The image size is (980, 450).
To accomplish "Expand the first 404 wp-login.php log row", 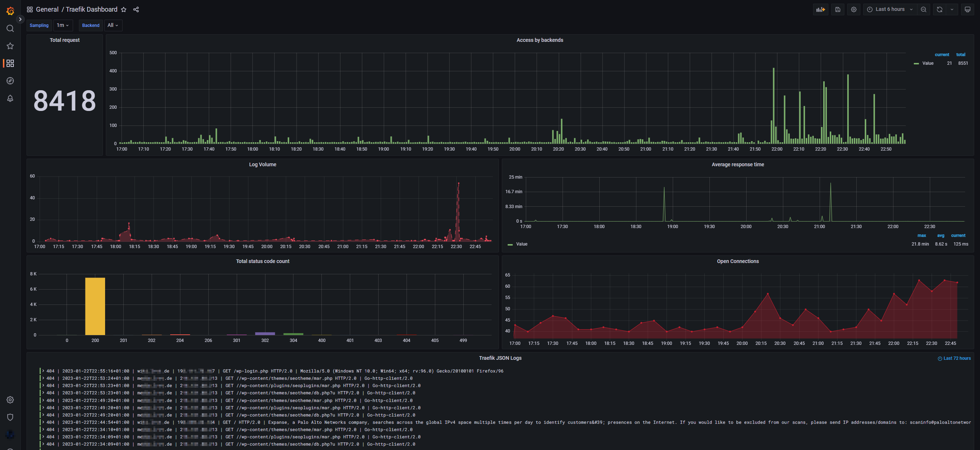I will [43, 371].
